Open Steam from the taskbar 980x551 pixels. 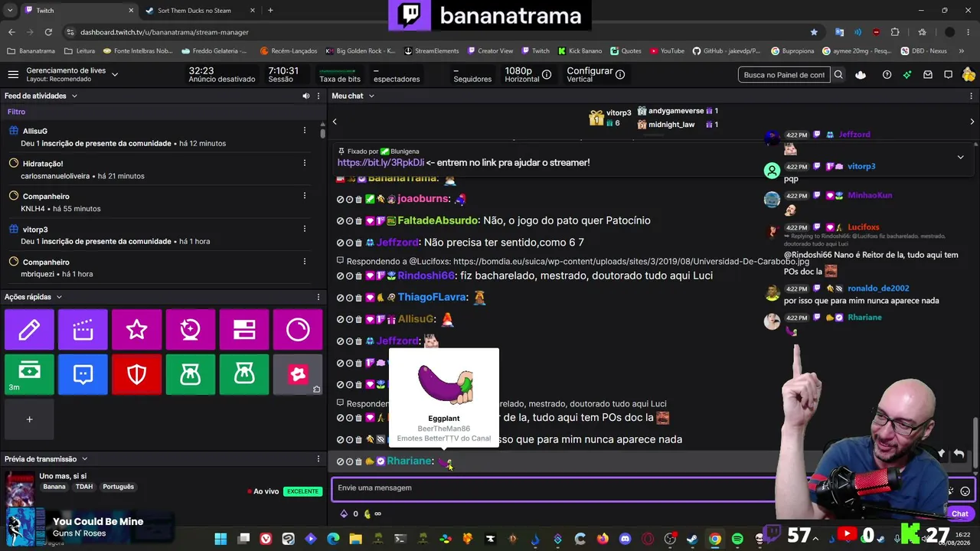coord(692,539)
